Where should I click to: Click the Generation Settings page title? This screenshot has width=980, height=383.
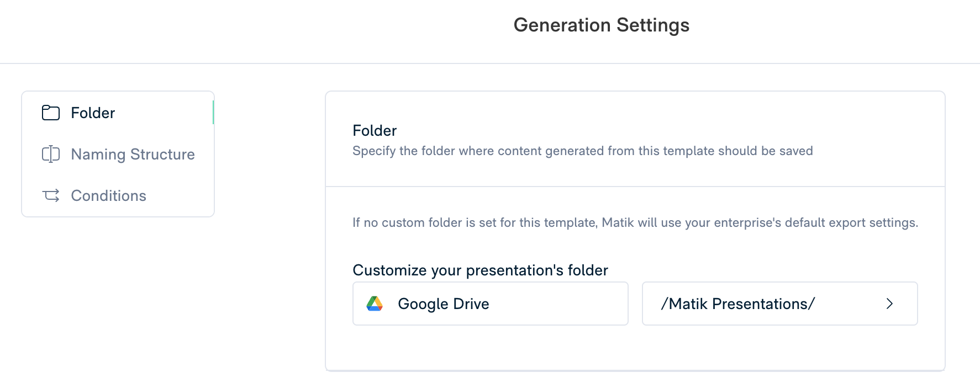601,25
